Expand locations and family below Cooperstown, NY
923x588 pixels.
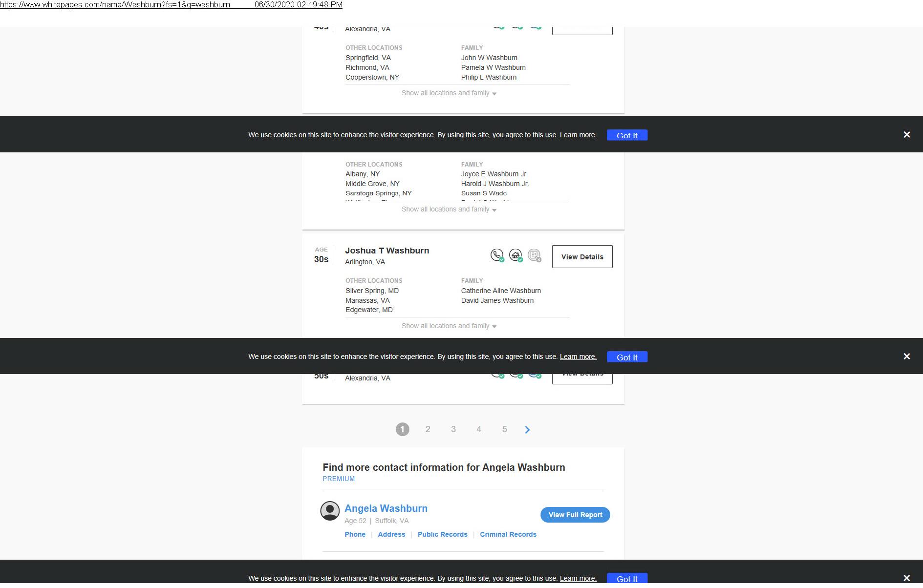tap(449, 93)
